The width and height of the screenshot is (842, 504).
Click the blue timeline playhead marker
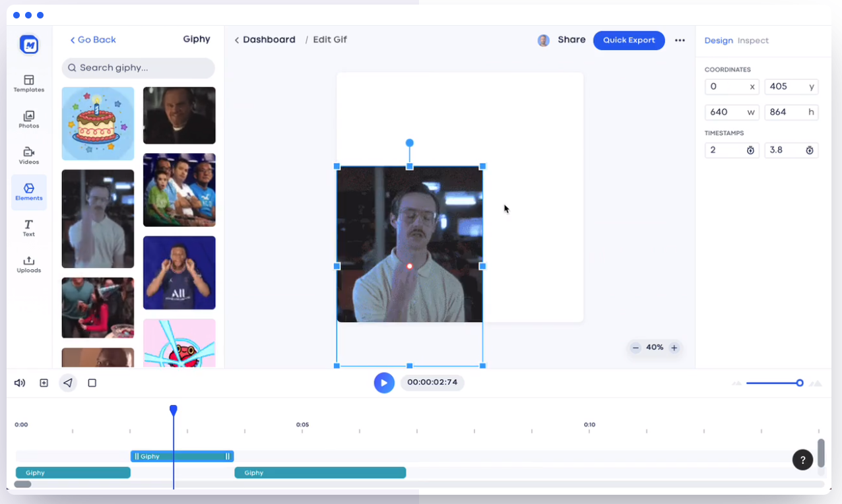(x=174, y=410)
